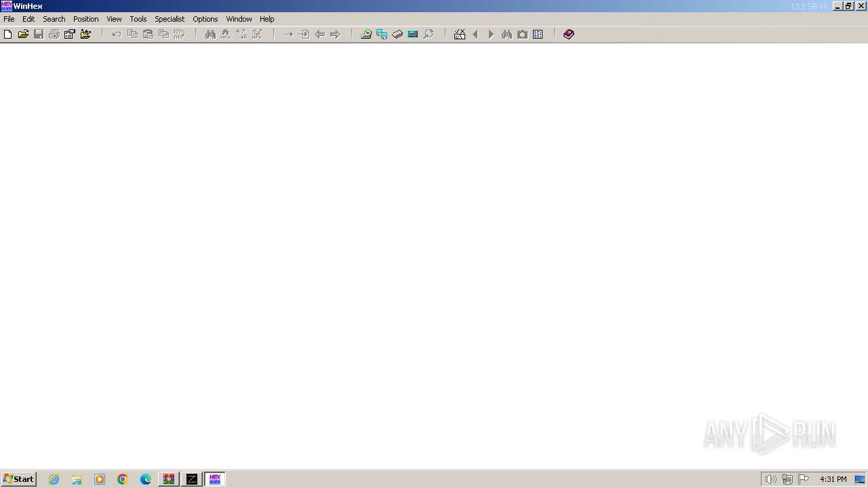Image resolution: width=868 pixels, height=488 pixels.
Task: Click the Clone Disk icon
Action: [x=382, y=34]
